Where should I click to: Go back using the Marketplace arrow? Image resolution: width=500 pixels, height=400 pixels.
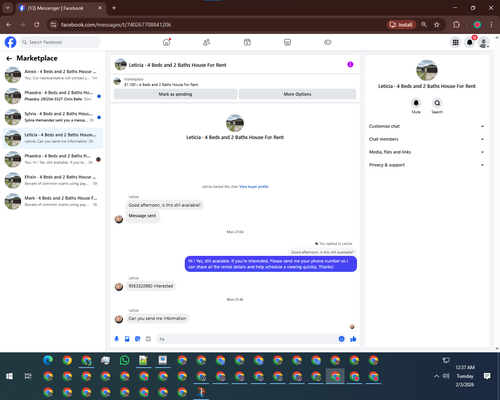coord(9,59)
